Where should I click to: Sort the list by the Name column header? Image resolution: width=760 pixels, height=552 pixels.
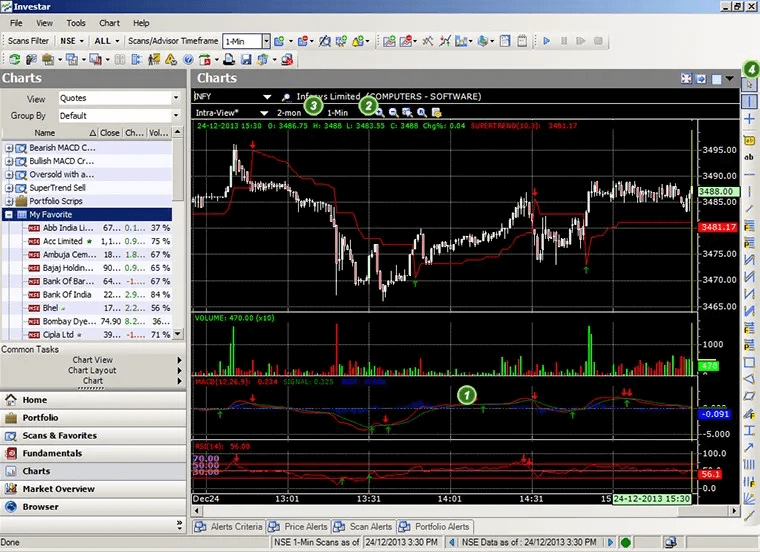tap(45, 133)
